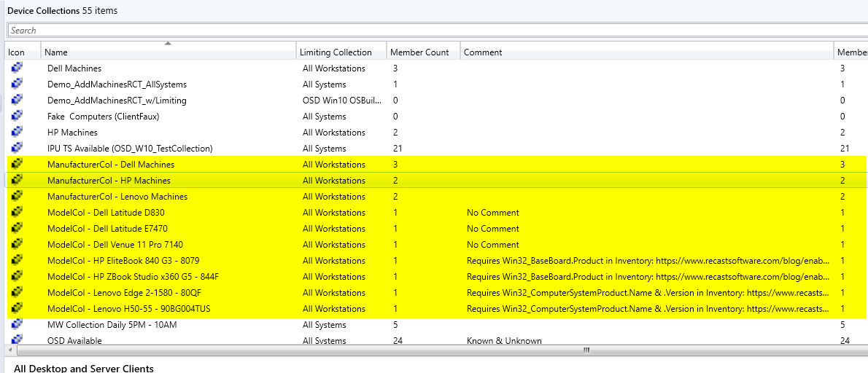
Task: Click icon for HP ZBook Studio x360 G5
Action: pos(17,276)
